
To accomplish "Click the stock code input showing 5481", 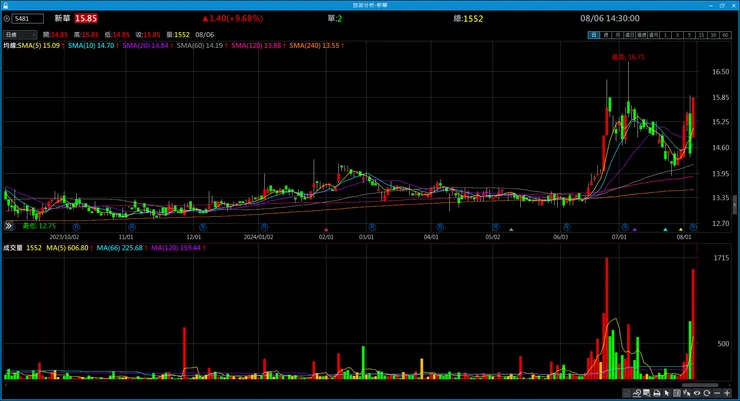I will coord(28,19).
